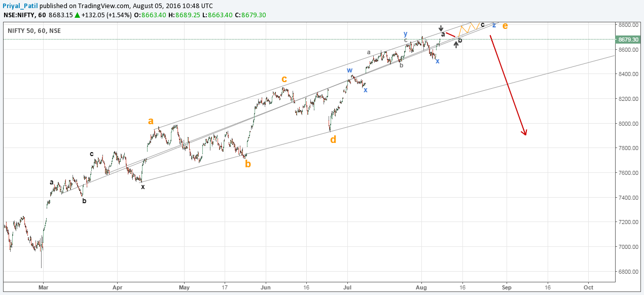
Task: Click the Jun label on time axis
Action: coord(266,286)
